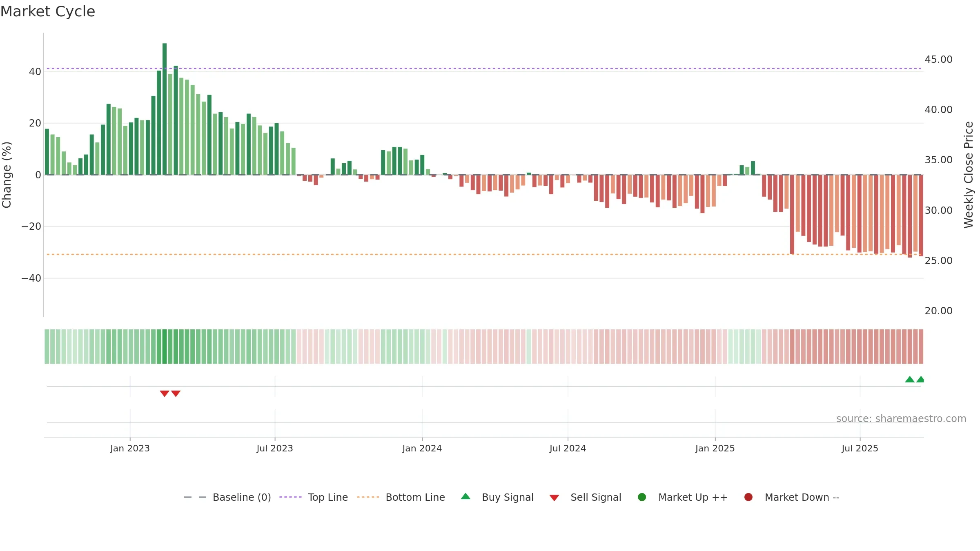980x551 pixels.
Task: Toggle the Sell Signal legend entry
Action: click(585, 497)
